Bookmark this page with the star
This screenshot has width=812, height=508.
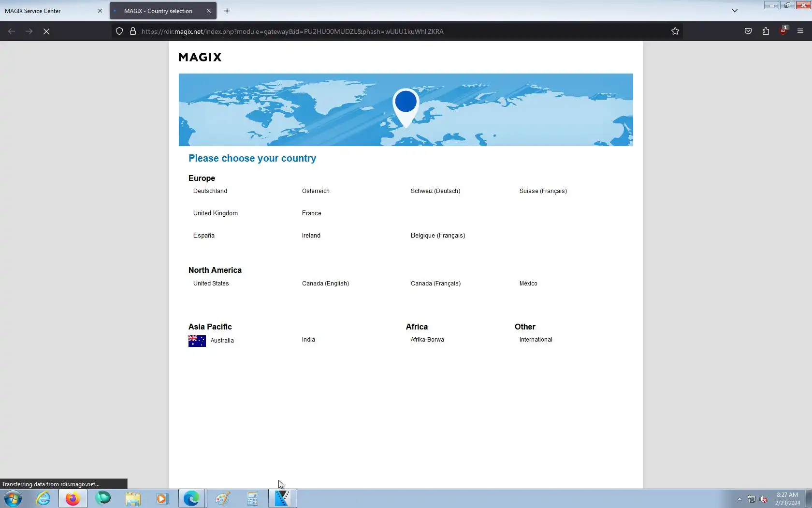[x=675, y=31]
